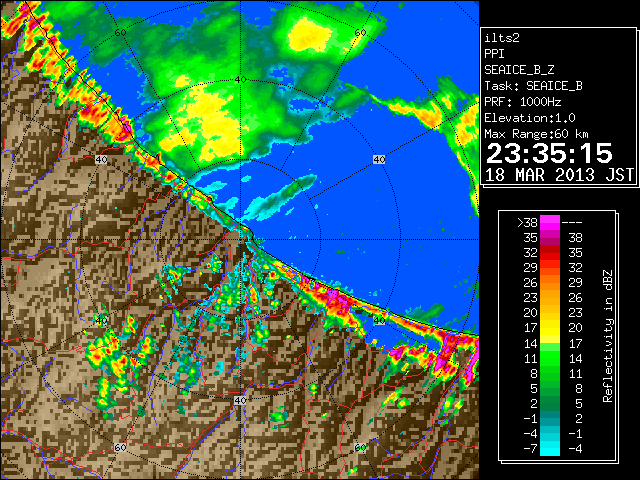Select the "PPI" scan type label
Screen dimensions: 640x480
(494, 54)
